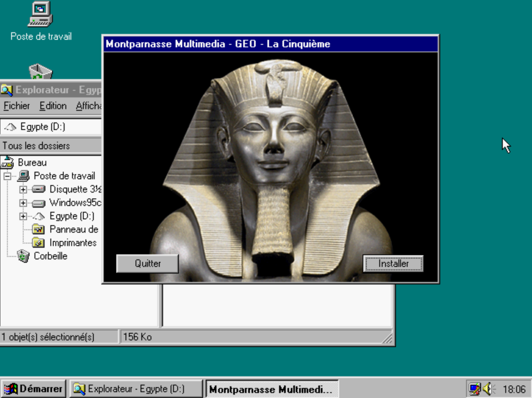532x398 pixels.
Task: Click the system tray monitor icon
Action: pyautogui.click(x=475, y=389)
